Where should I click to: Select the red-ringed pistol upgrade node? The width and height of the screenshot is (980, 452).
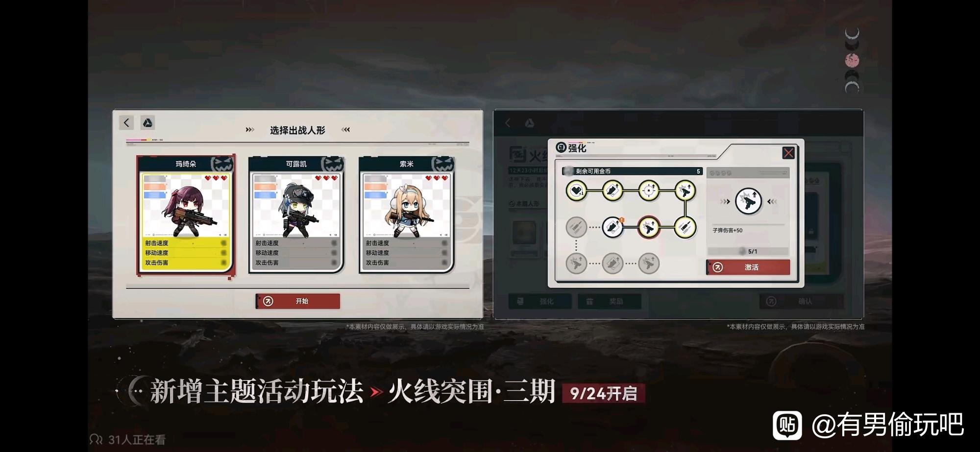click(x=649, y=227)
